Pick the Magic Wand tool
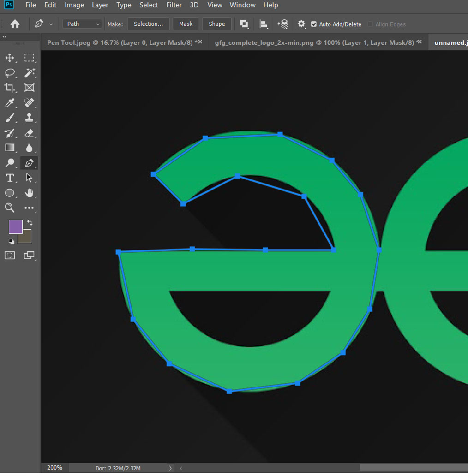 click(30, 73)
